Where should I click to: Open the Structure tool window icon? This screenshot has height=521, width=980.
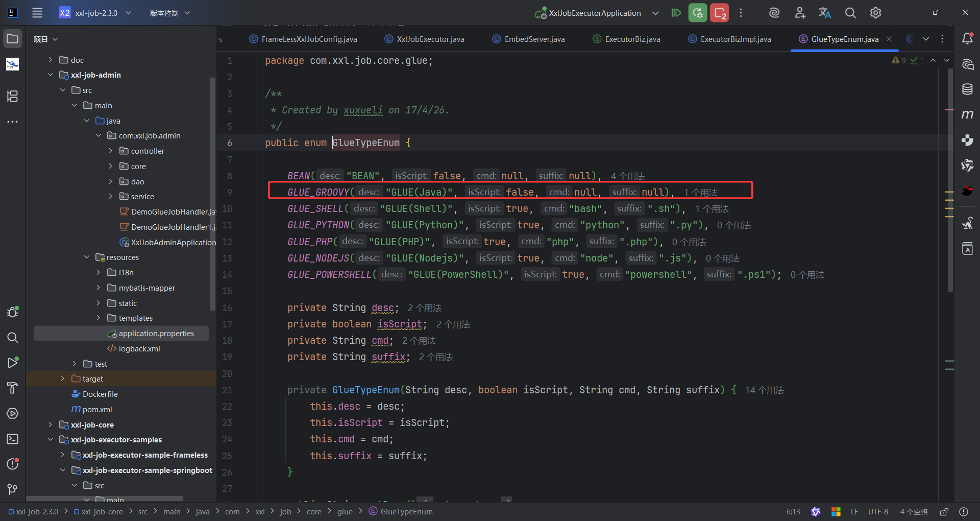click(13, 96)
